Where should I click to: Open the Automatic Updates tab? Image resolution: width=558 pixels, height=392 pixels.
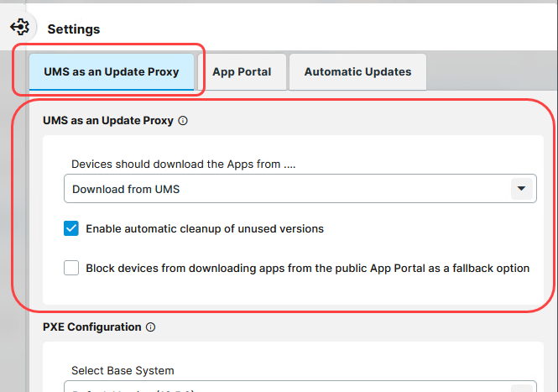point(357,72)
